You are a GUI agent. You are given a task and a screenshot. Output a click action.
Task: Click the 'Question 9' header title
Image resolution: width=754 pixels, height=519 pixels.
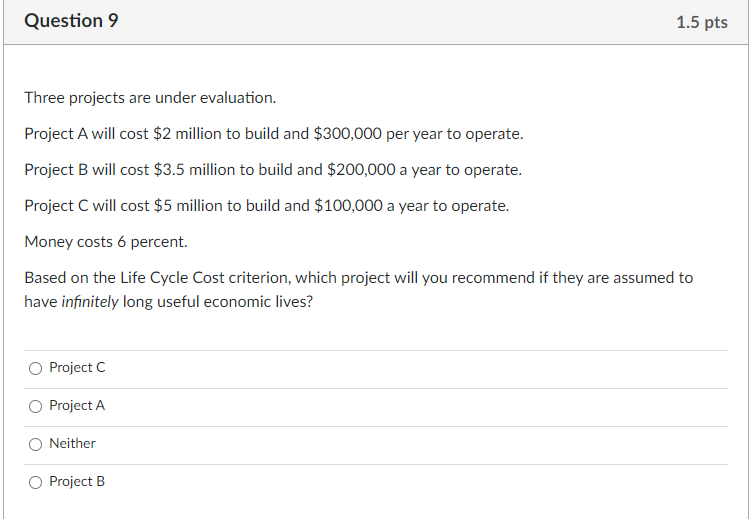coord(71,21)
